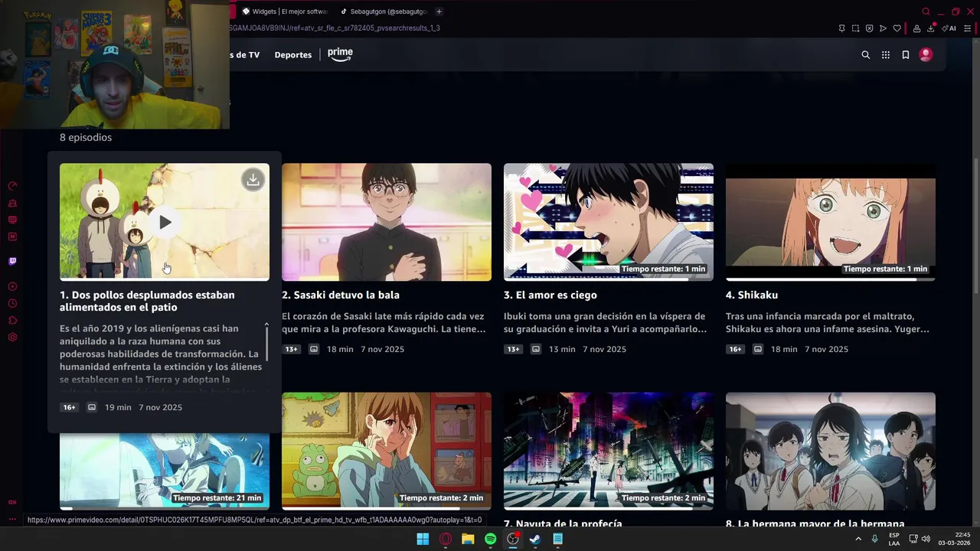Open episode 8 La hermana mayor thumbnail
980x551 pixels.
pos(831,452)
